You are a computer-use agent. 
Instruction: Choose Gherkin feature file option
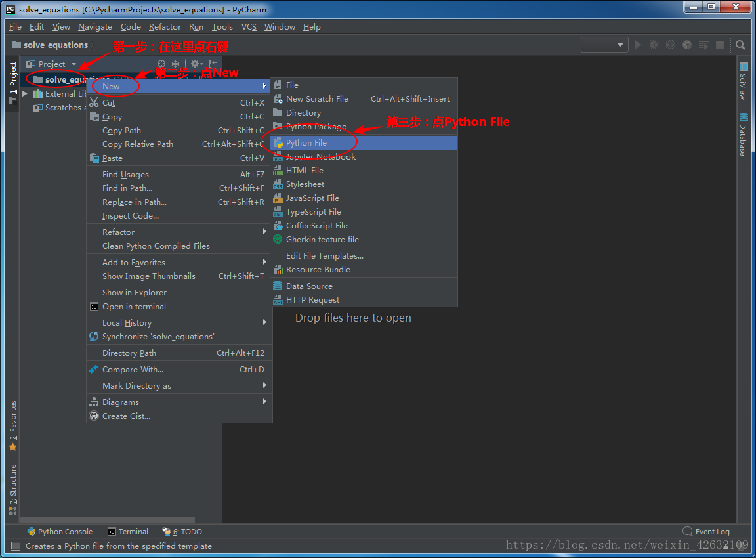click(x=364, y=239)
